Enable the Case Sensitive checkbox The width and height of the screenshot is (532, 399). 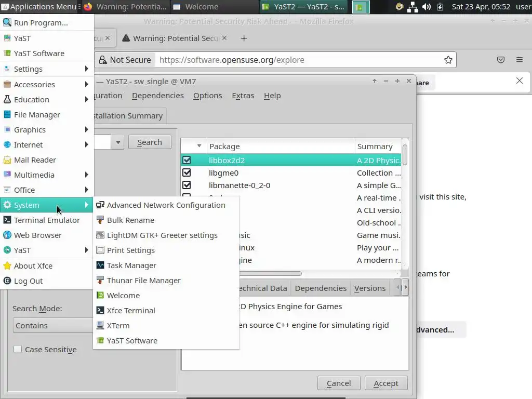click(x=18, y=349)
